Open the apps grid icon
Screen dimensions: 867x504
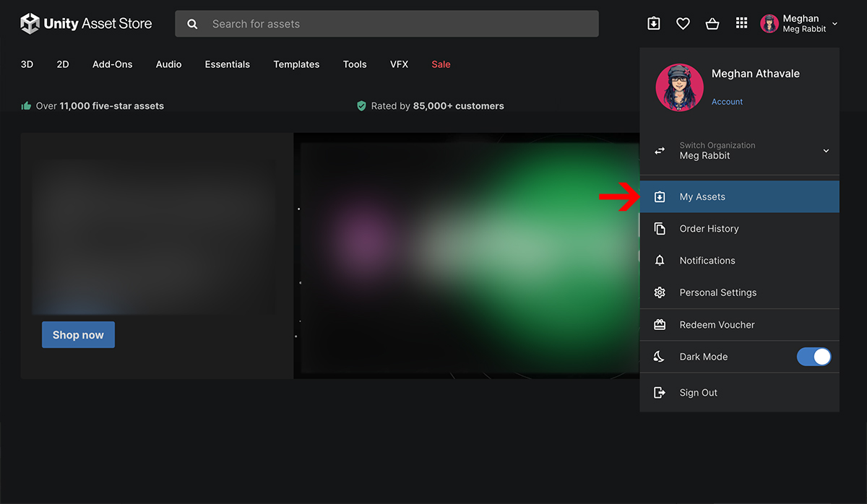[x=741, y=24]
